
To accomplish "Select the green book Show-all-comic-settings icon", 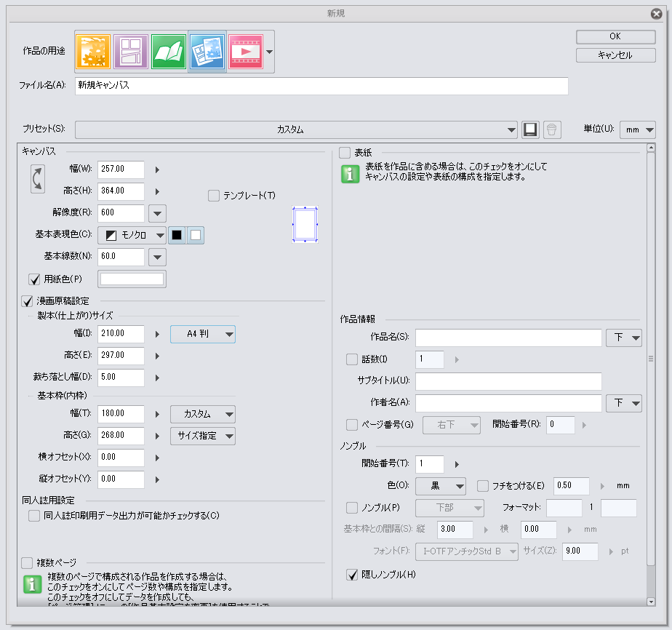I will coord(169,52).
